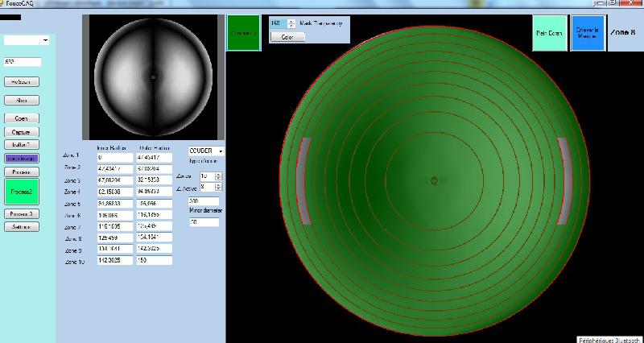Click the numeric field under the top-left combo box
The width and height of the screenshot is (644, 343).
tap(23, 62)
